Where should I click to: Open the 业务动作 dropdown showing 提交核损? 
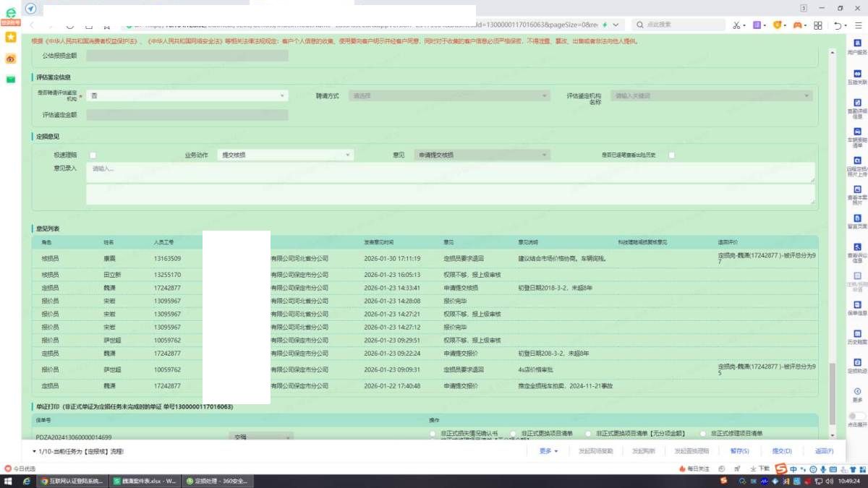click(x=285, y=155)
